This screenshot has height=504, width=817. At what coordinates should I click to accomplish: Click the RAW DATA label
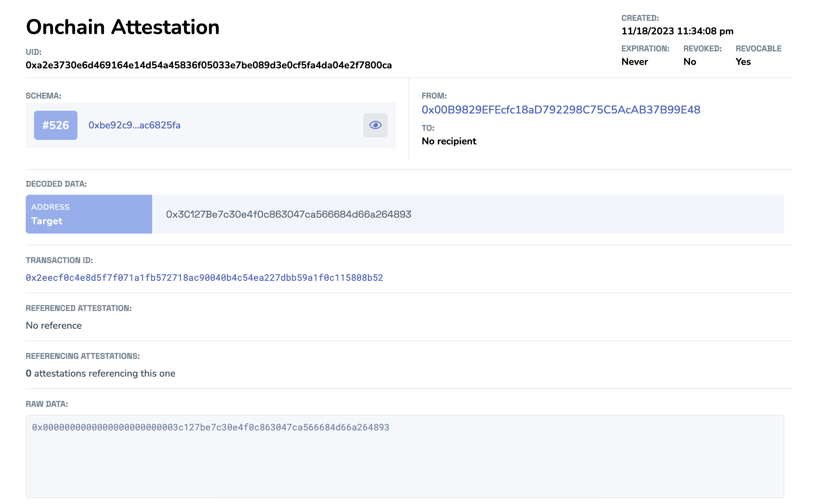click(x=47, y=404)
